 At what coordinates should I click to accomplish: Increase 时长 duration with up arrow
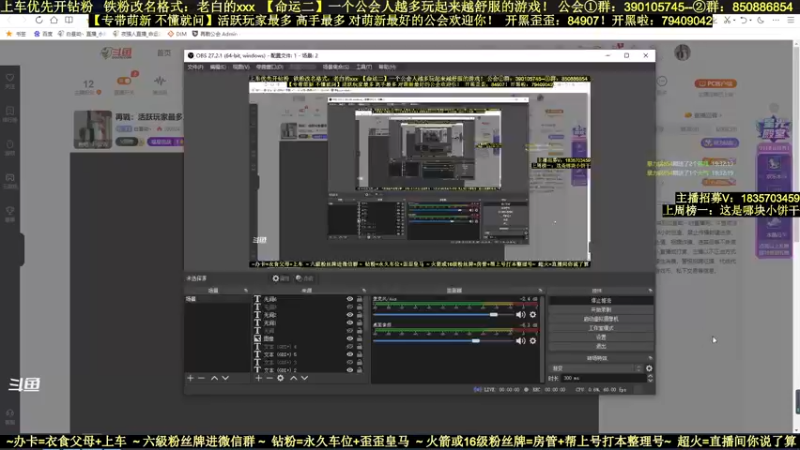point(650,376)
